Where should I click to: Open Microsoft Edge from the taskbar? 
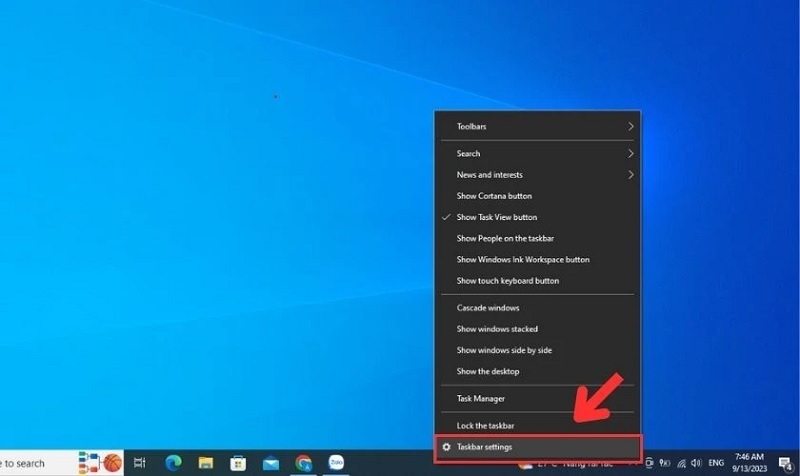174,463
